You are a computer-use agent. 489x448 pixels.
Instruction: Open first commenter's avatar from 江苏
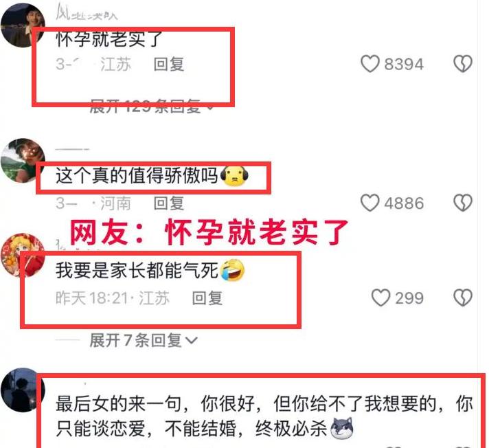tap(23, 25)
